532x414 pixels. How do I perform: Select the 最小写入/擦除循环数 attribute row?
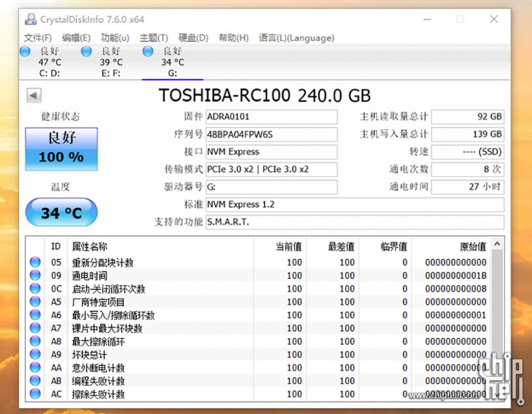point(258,315)
